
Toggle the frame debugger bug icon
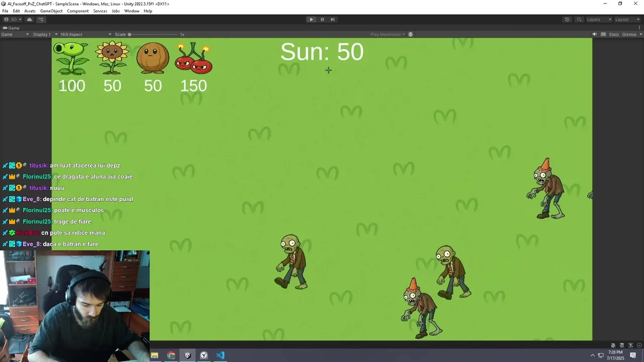411,34
